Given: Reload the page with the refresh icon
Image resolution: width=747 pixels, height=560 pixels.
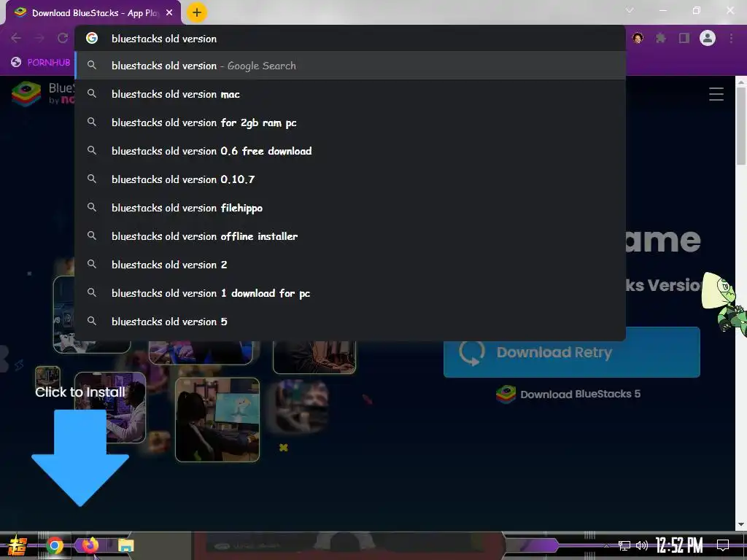Looking at the screenshot, I should [63, 38].
